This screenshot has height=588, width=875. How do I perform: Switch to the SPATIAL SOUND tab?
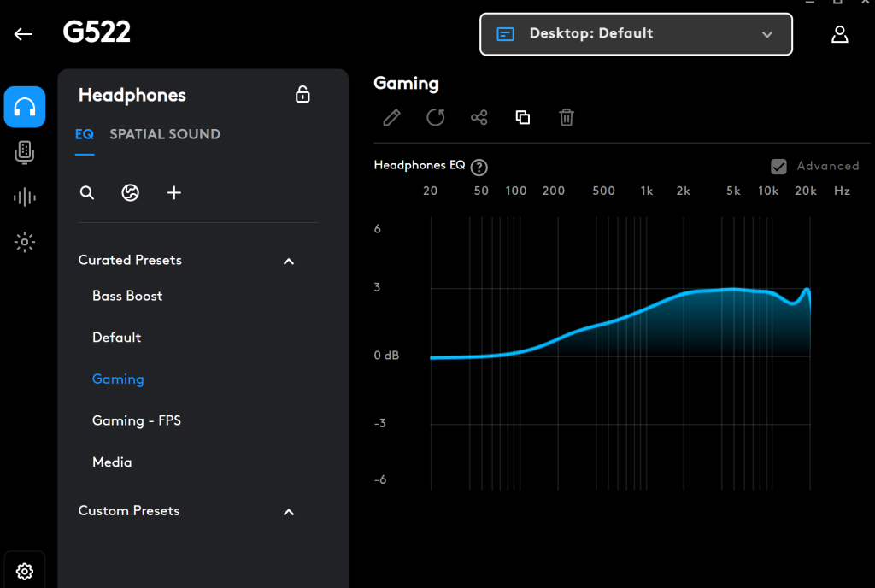pos(165,134)
